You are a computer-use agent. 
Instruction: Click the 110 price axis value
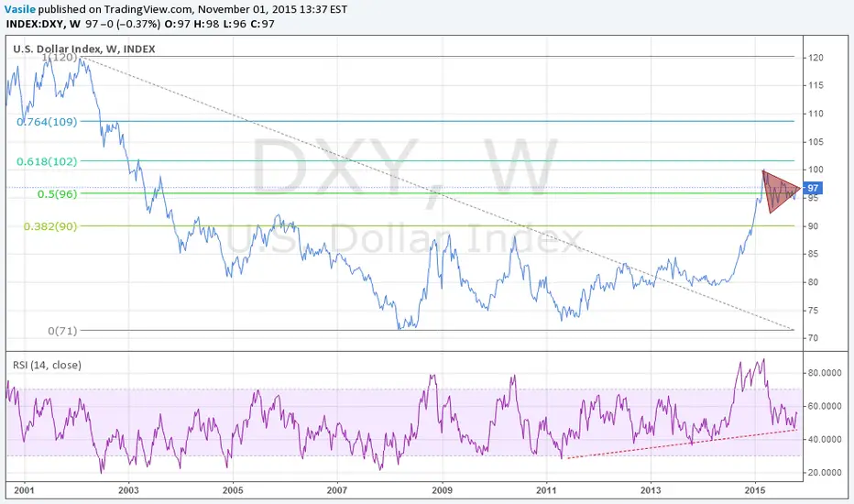(x=816, y=114)
